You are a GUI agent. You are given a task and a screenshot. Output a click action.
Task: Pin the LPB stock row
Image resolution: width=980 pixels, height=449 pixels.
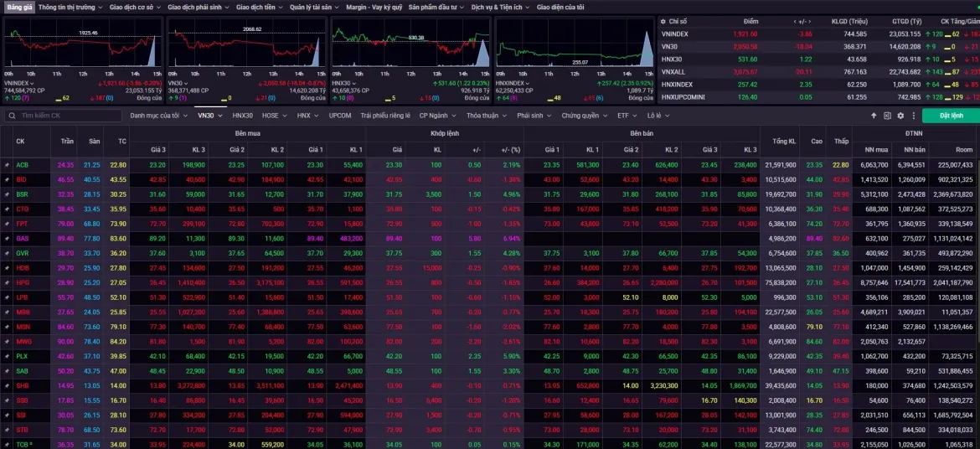click(x=7, y=297)
